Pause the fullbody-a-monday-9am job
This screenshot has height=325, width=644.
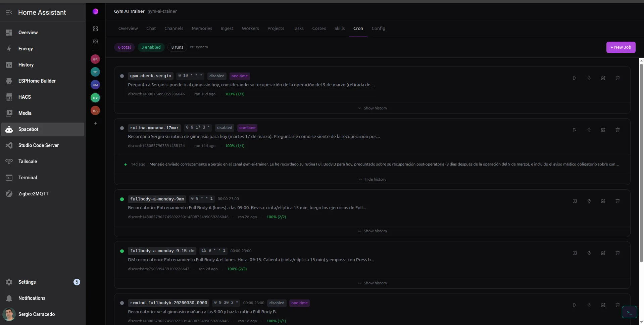[574, 201]
